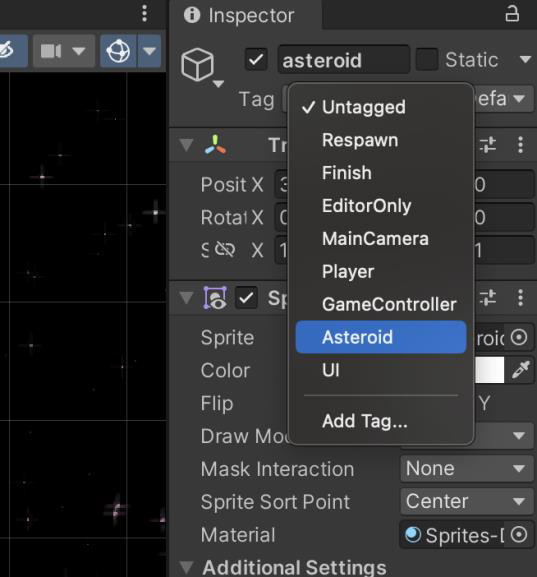This screenshot has height=577, width=537.
Task: Choose the Asteroid tag from the list
Action: coord(381,337)
